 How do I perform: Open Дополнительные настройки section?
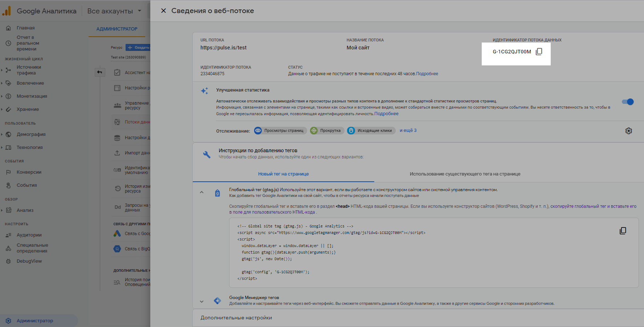[236, 318]
